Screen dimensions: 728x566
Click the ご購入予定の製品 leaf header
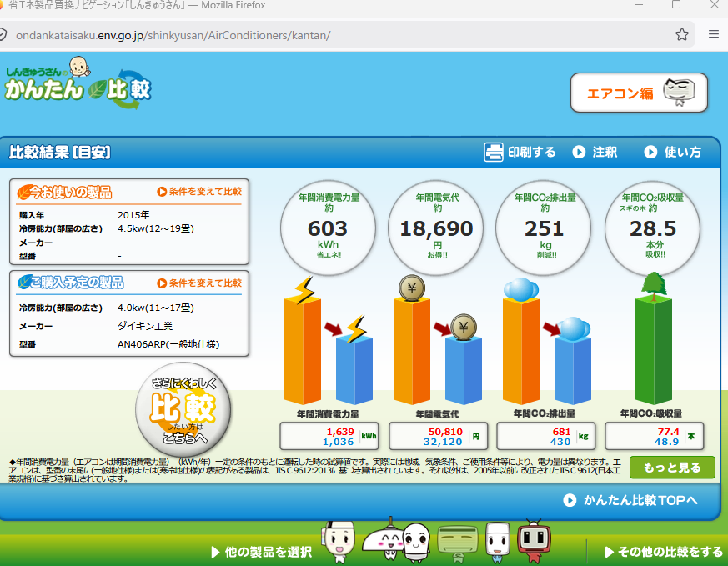(71, 282)
